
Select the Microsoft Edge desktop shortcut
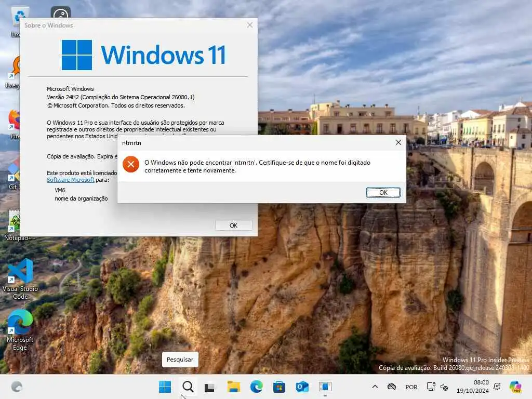pyautogui.click(x=20, y=330)
